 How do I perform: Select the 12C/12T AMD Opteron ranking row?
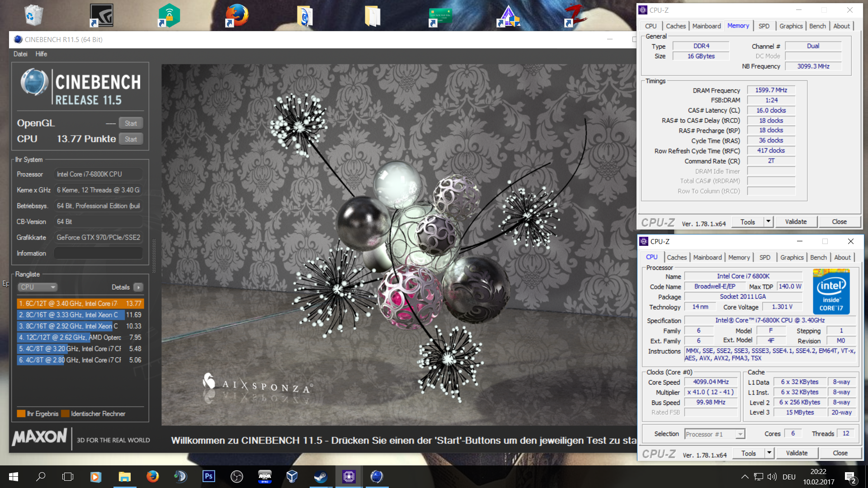point(80,338)
